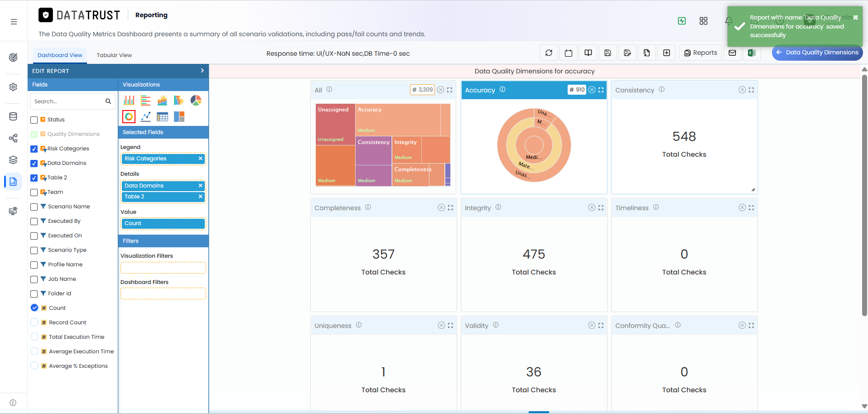Open the Reports button
868x414 pixels.
pos(700,53)
